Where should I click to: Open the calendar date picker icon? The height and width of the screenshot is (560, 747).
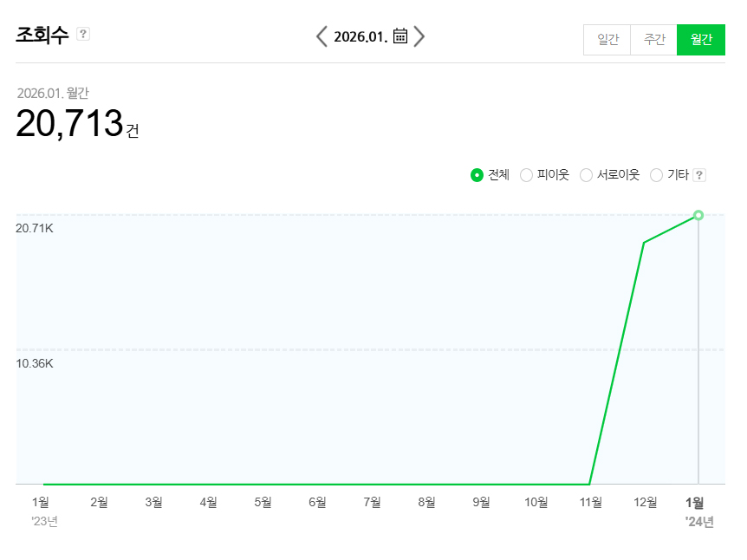tap(400, 36)
